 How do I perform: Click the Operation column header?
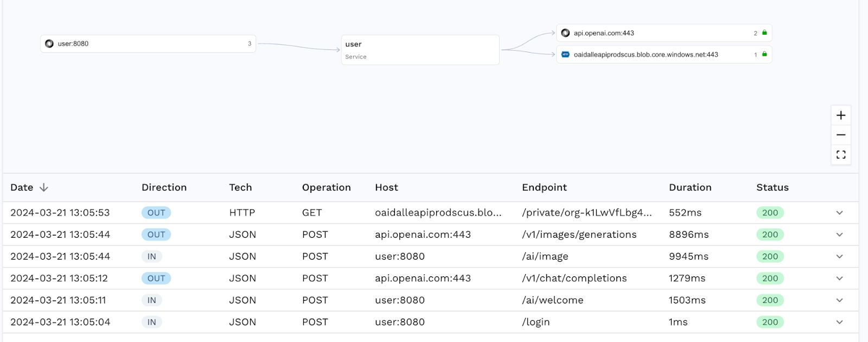click(x=327, y=187)
